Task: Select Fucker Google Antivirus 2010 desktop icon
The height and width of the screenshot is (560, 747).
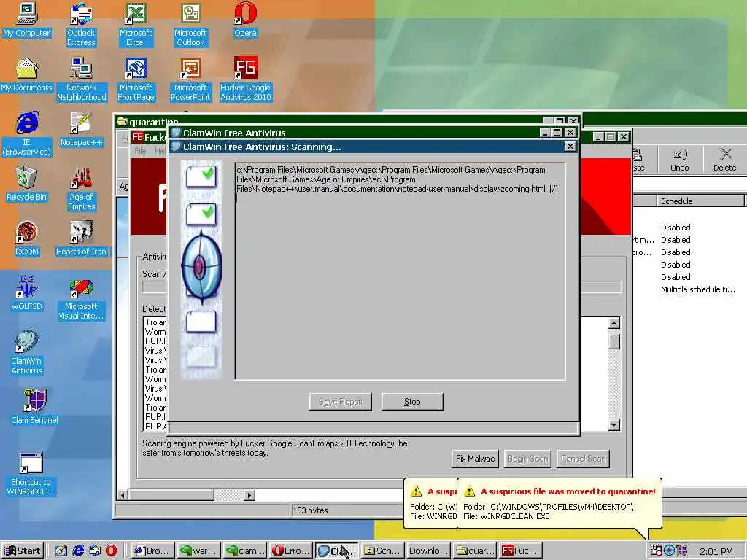Action: click(245, 79)
